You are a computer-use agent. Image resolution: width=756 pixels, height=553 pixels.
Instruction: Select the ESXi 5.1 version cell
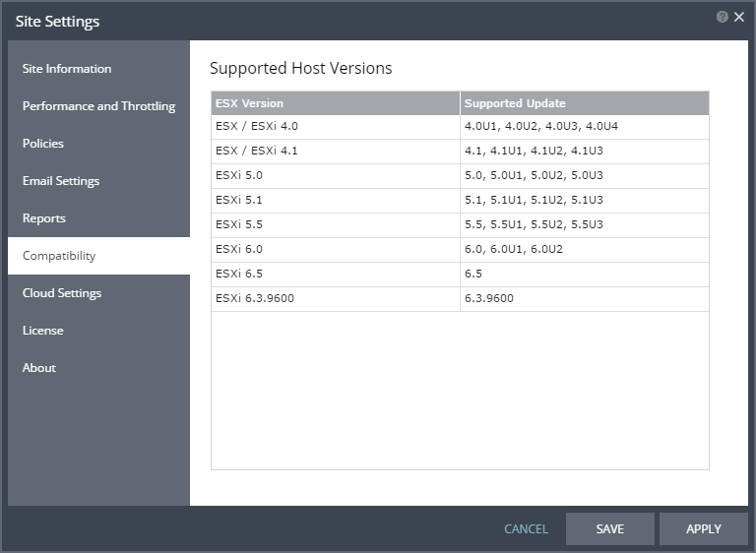pyautogui.click(x=336, y=200)
